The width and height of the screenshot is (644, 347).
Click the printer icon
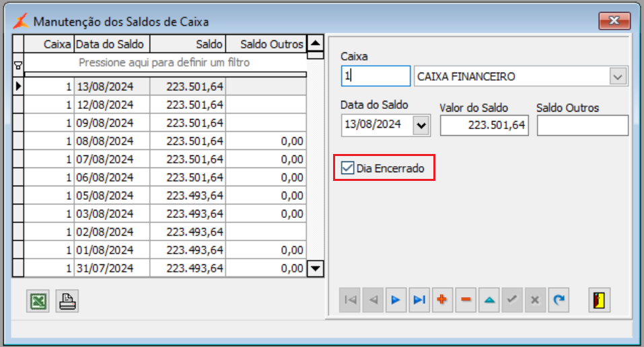(67, 301)
